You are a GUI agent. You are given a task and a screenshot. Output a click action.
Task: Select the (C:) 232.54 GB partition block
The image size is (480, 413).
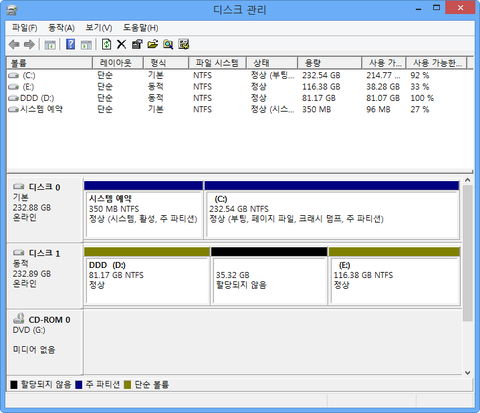click(332, 210)
